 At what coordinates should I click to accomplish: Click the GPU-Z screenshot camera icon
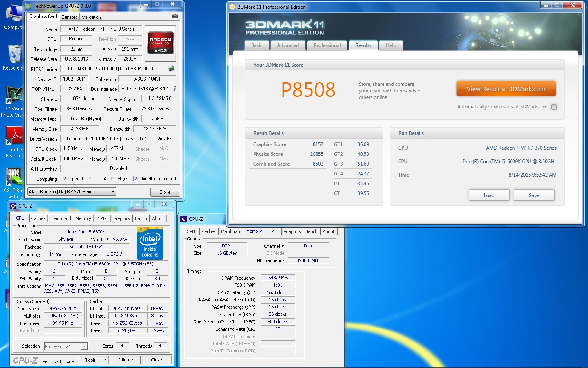click(175, 16)
